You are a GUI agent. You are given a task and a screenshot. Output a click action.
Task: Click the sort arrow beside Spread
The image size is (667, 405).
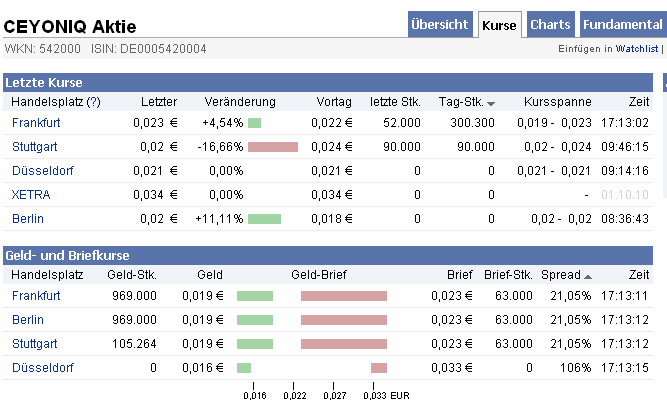pyautogui.click(x=588, y=276)
